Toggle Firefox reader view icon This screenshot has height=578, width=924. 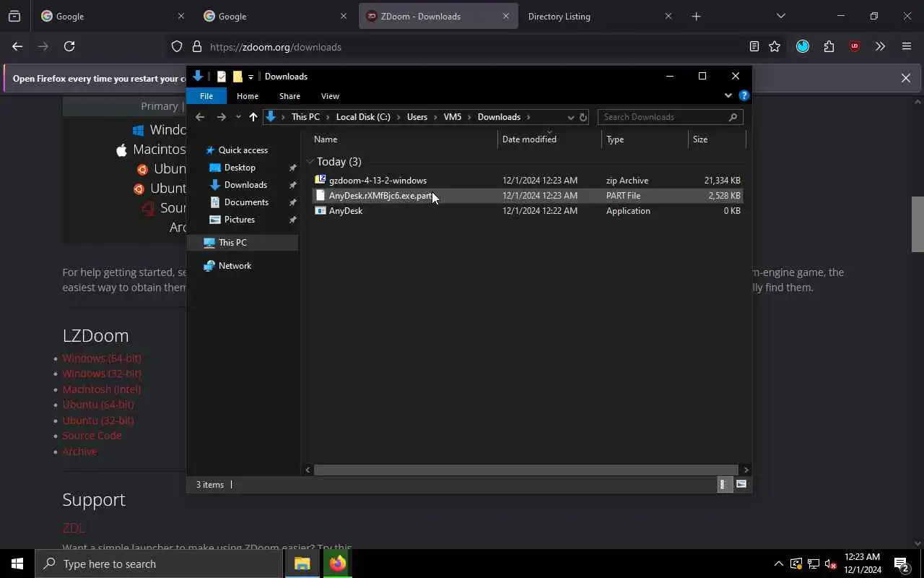(754, 46)
